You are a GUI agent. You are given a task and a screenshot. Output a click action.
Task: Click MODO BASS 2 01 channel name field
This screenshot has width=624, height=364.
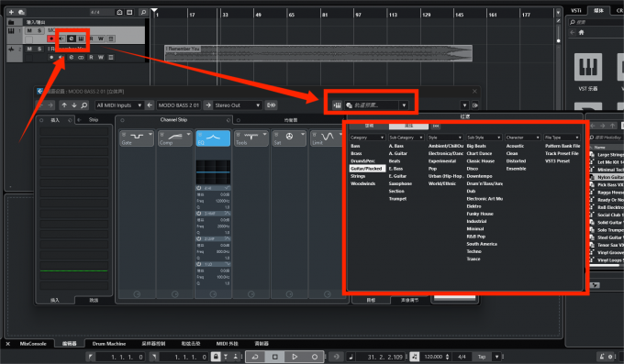coord(179,105)
